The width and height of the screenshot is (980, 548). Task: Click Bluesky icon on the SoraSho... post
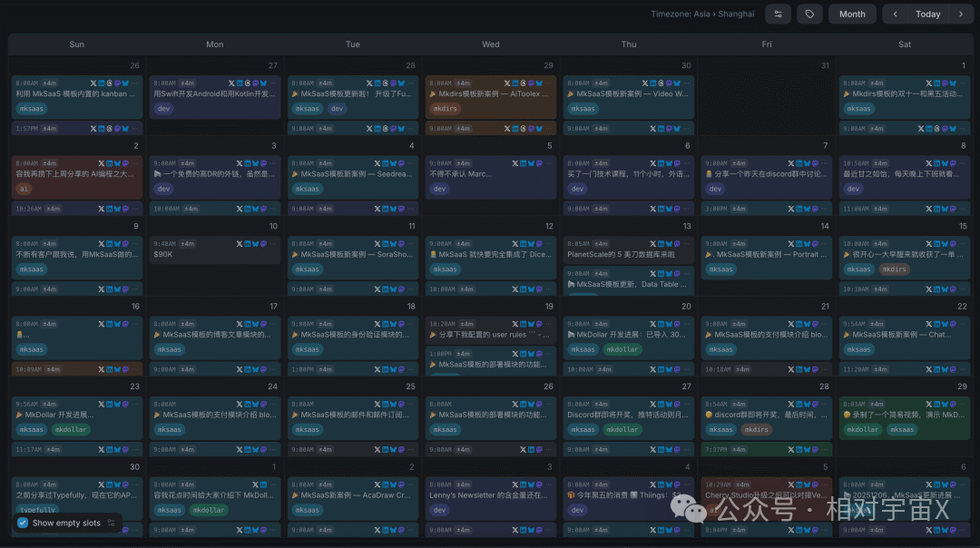(x=393, y=244)
